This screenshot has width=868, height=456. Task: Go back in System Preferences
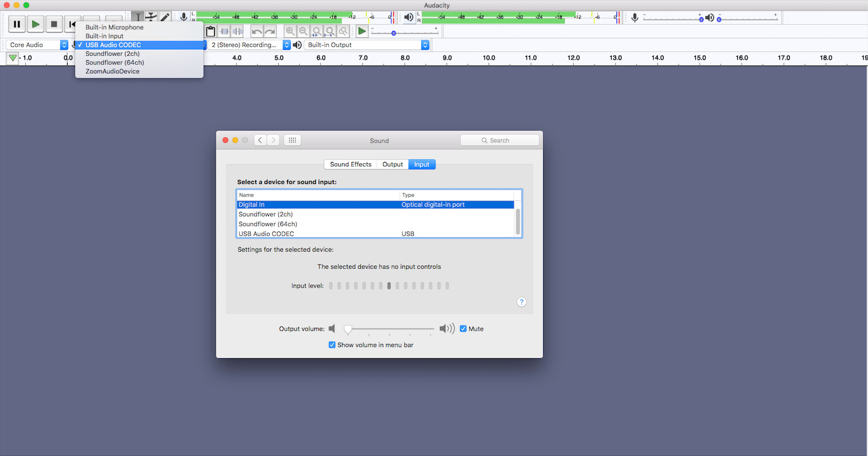[x=260, y=140]
